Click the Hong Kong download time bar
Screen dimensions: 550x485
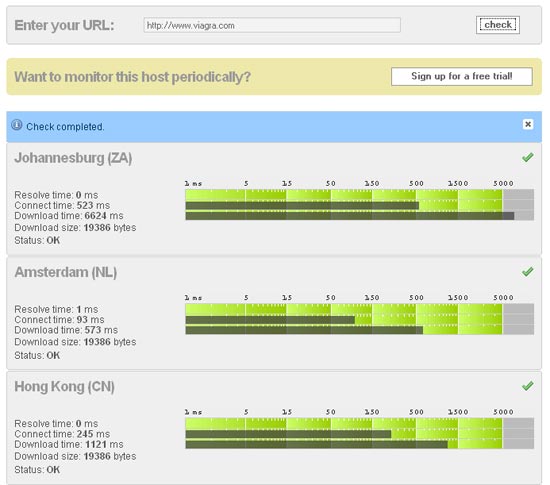click(317, 444)
